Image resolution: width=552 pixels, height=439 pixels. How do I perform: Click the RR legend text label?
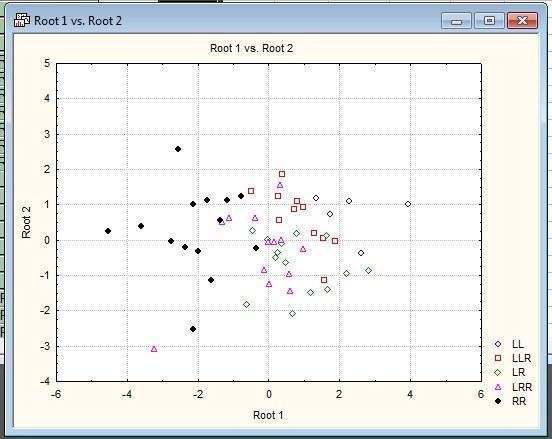519,401
